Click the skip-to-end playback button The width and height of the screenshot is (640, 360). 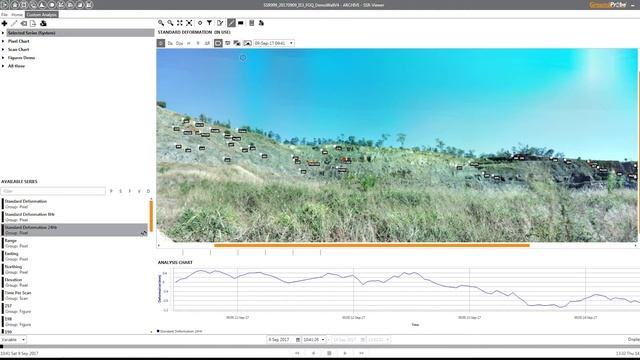click(x=361, y=353)
